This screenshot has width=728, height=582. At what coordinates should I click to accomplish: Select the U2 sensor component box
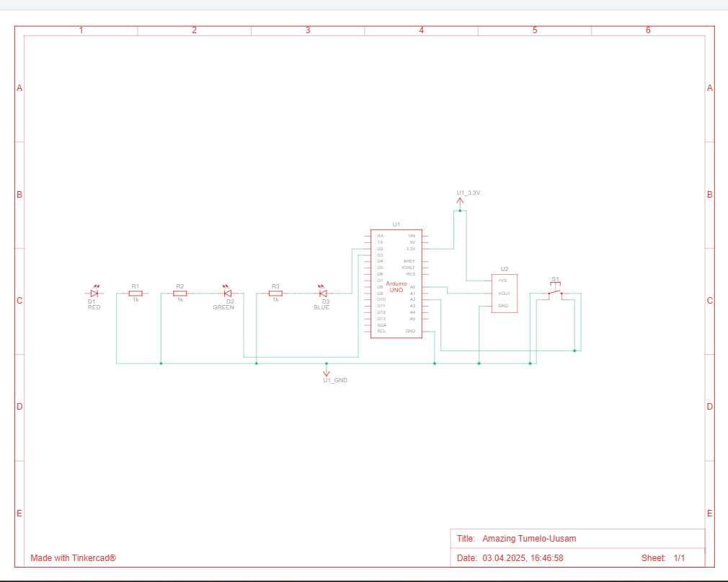505,294
